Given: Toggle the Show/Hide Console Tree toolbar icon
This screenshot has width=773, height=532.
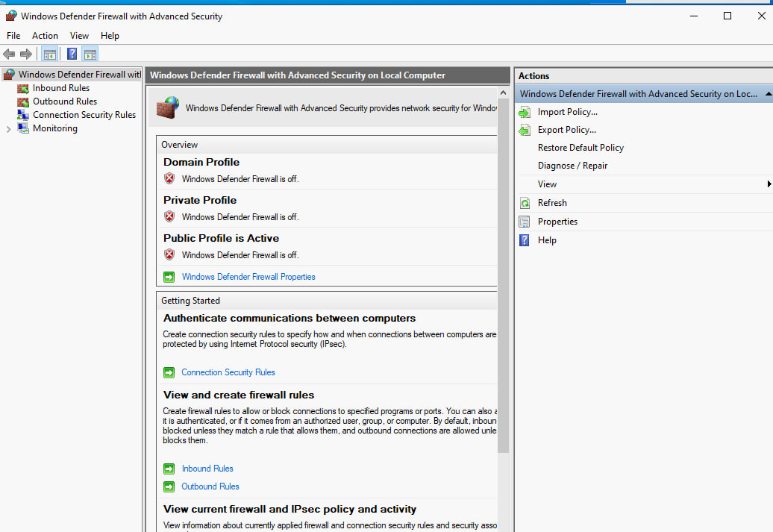Looking at the screenshot, I should tap(49, 54).
